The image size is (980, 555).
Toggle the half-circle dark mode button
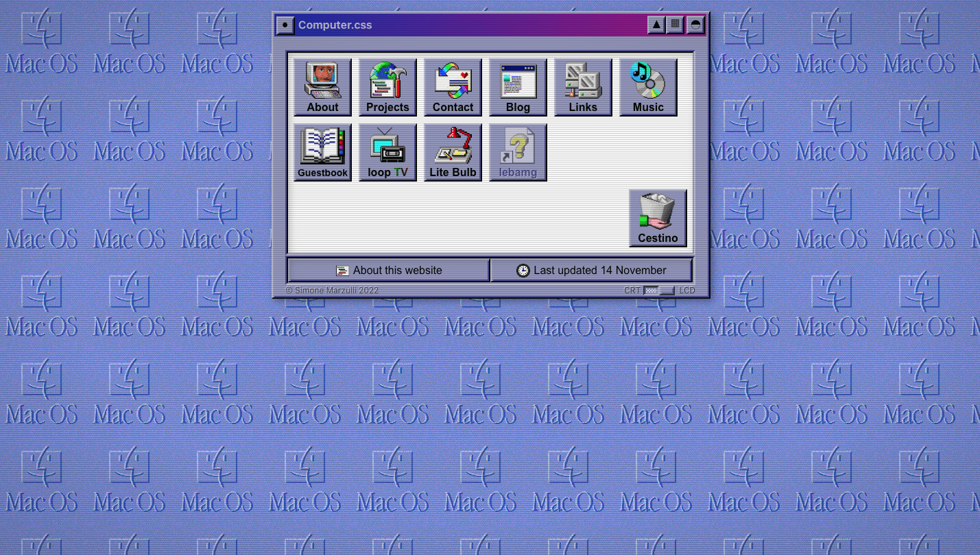click(x=695, y=25)
